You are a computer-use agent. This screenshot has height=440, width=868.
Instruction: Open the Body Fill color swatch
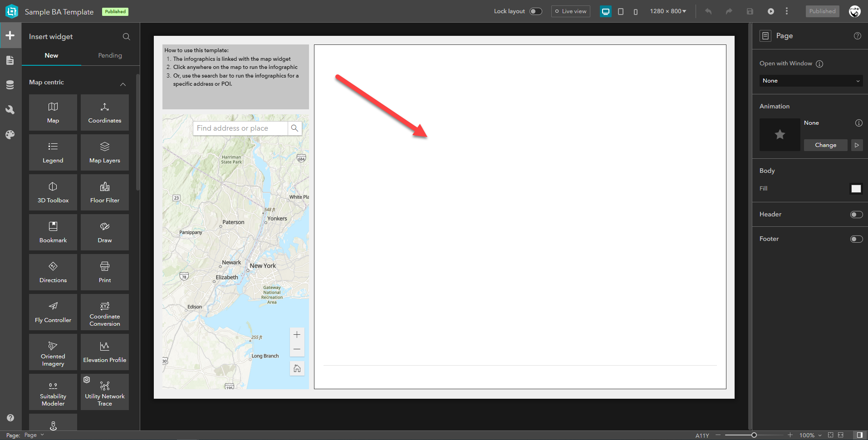coord(856,188)
